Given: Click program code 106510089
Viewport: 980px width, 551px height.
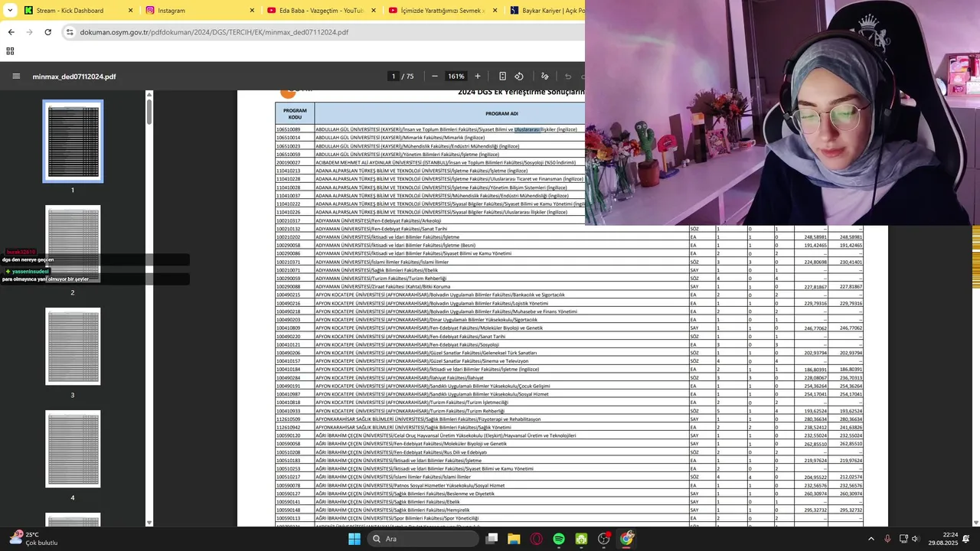Looking at the screenshot, I should pos(288,129).
